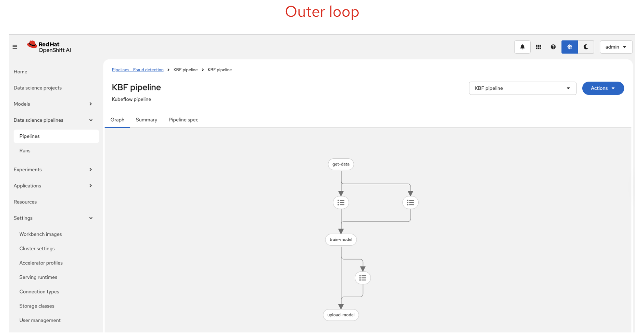This screenshot has width=644, height=335.
Task: Click the left task-list node below get-data
Action: (x=340, y=202)
